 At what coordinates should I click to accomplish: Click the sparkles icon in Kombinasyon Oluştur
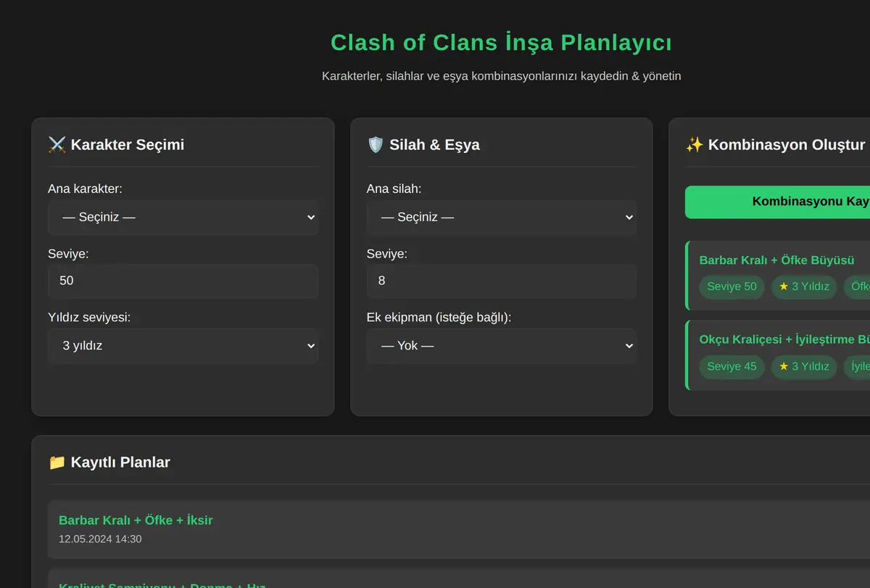coord(694,145)
